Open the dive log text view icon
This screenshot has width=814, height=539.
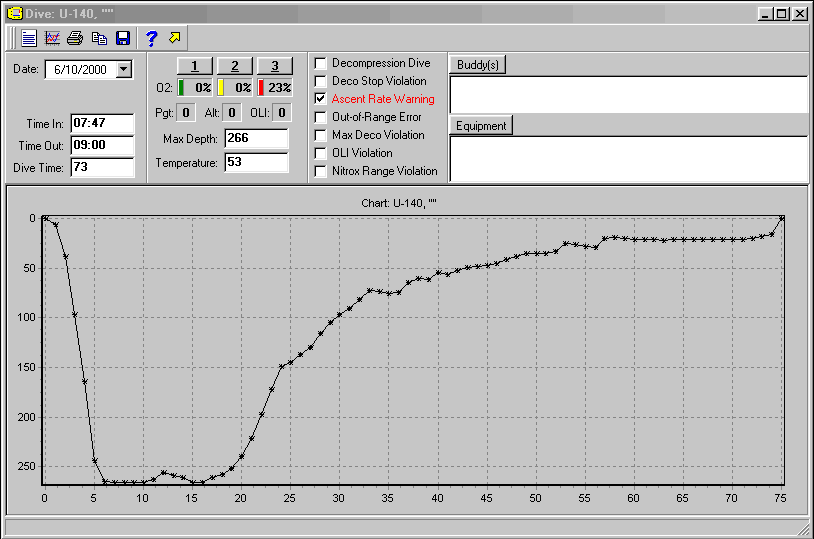tap(29, 38)
